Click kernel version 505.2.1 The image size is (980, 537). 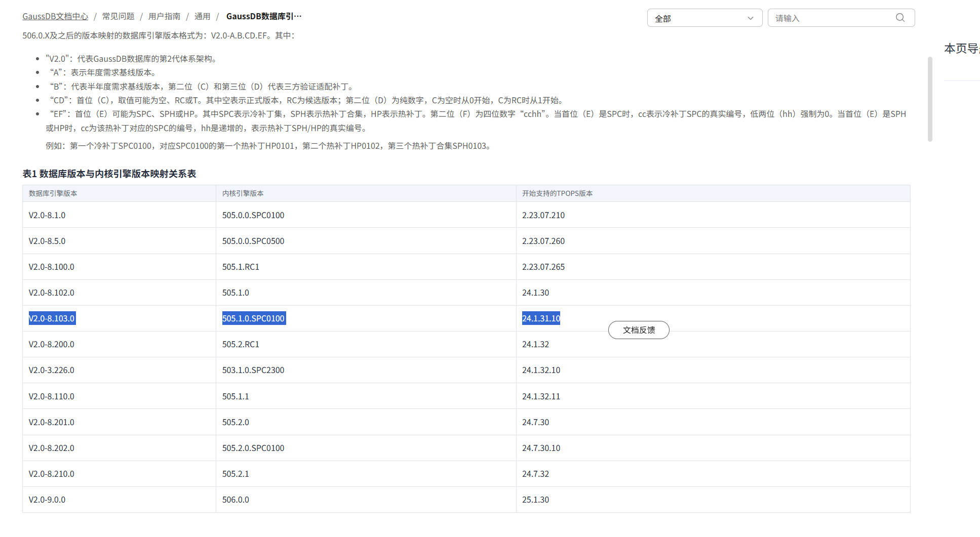236,474
